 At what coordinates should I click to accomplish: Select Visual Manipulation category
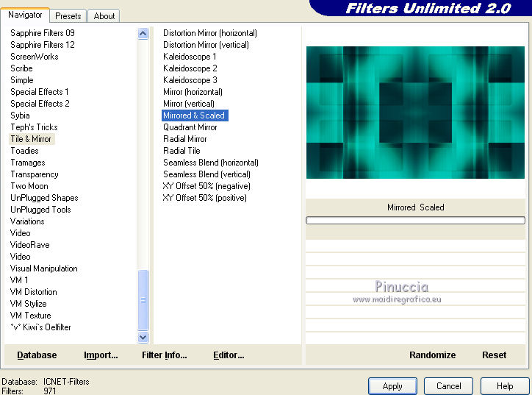tap(44, 268)
